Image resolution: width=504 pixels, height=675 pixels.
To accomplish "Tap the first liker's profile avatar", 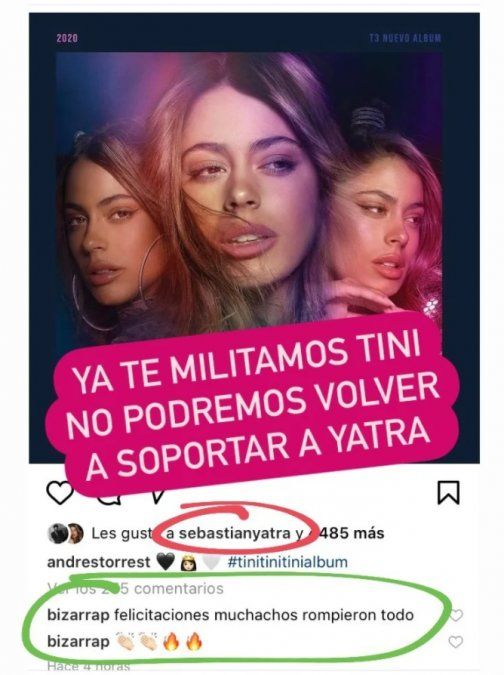I will pyautogui.click(x=58, y=534).
